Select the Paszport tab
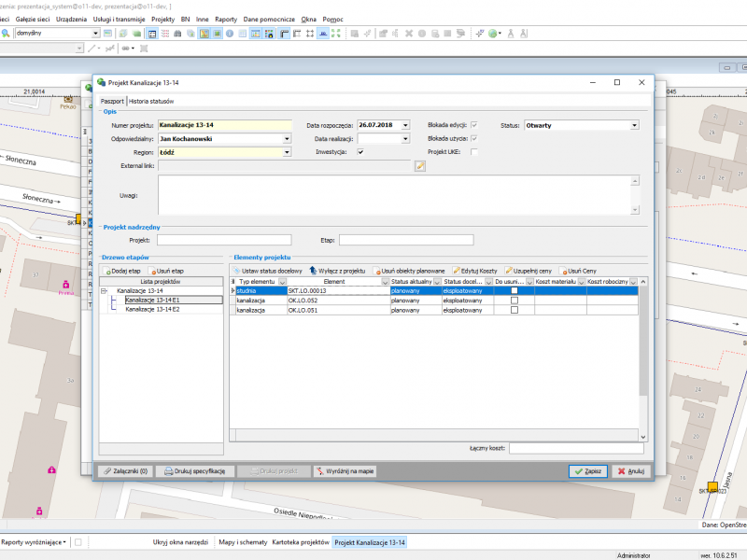This screenshot has height=560, width=747. [112, 101]
